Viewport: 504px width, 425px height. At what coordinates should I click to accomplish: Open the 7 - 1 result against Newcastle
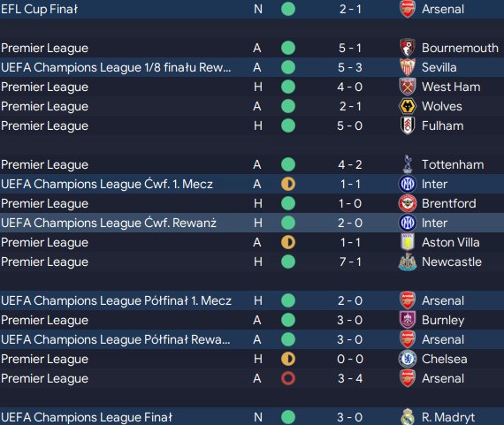coord(350,262)
